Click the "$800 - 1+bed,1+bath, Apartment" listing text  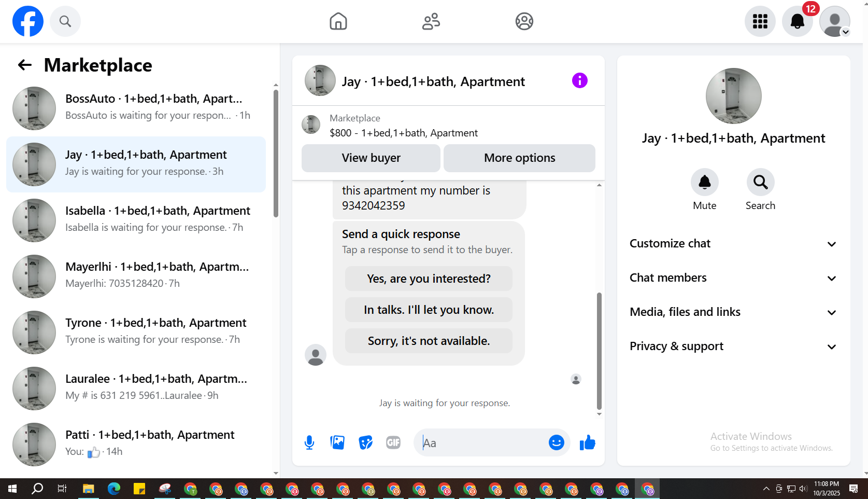coord(404,133)
